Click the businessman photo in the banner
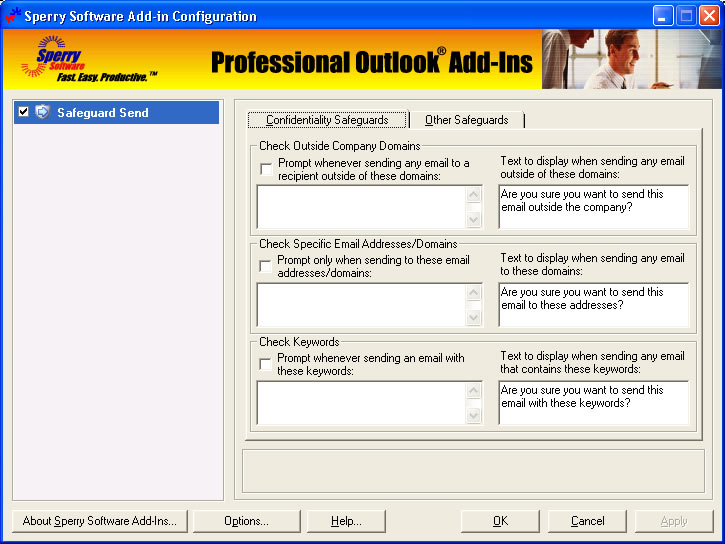Image resolution: width=725 pixels, height=544 pixels. click(632, 59)
